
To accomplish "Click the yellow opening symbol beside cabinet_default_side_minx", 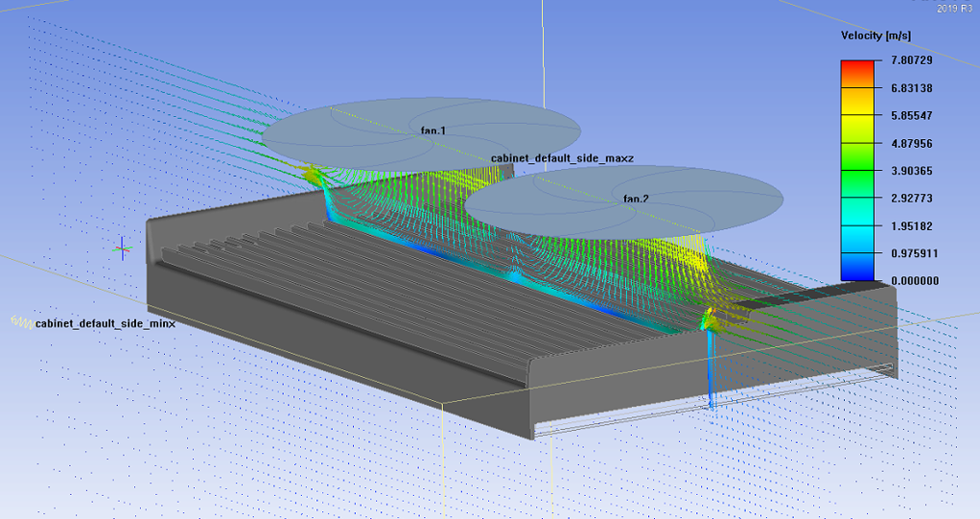I will [22, 323].
